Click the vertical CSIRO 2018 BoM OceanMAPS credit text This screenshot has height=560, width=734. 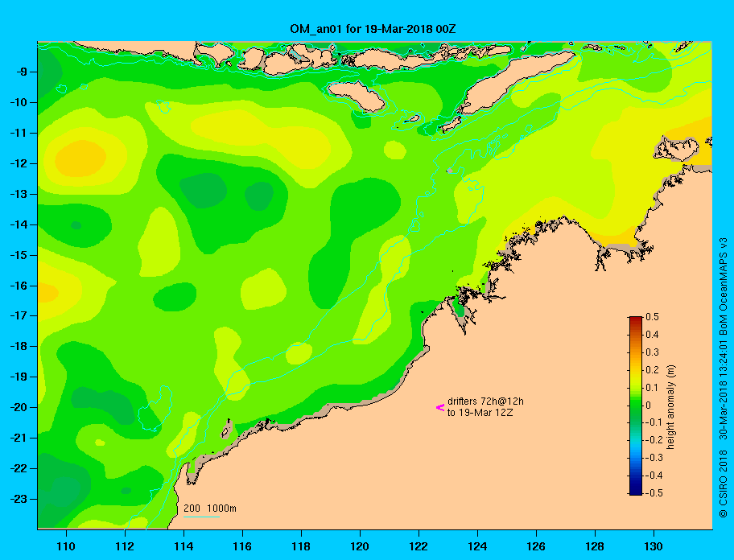click(x=724, y=377)
